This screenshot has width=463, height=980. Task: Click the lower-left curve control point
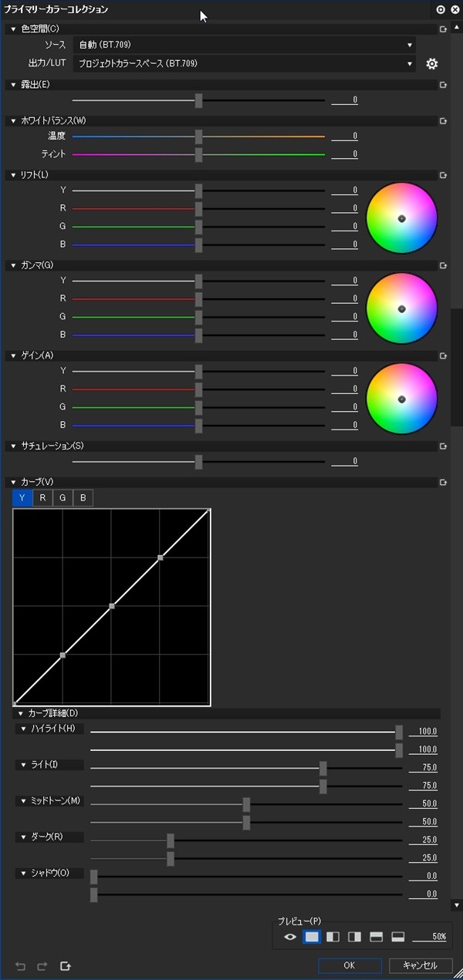[x=63, y=655]
